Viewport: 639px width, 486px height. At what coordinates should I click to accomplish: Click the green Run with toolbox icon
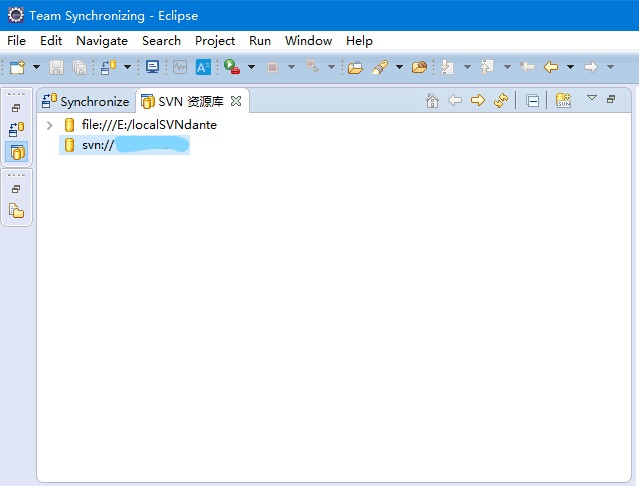[232, 66]
